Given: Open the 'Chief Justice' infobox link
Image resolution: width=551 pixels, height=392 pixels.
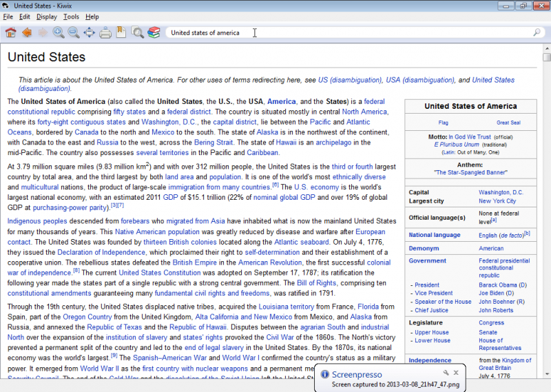Looking at the screenshot, I should coord(431,311).
